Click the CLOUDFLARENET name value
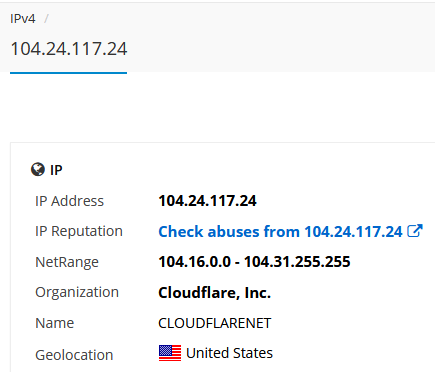The image size is (435, 372). pyautogui.click(x=215, y=323)
